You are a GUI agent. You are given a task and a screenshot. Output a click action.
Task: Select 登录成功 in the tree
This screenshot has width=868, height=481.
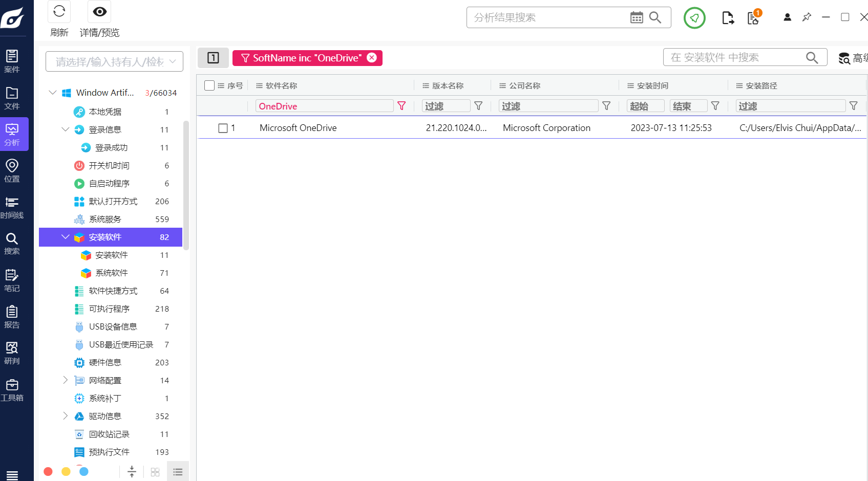click(x=111, y=147)
